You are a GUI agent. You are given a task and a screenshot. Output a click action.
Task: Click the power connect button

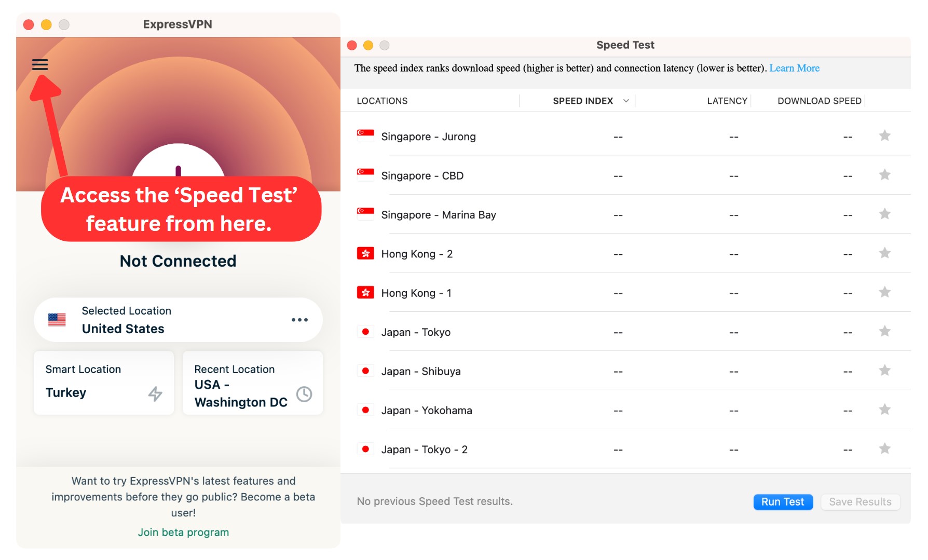coord(178,161)
